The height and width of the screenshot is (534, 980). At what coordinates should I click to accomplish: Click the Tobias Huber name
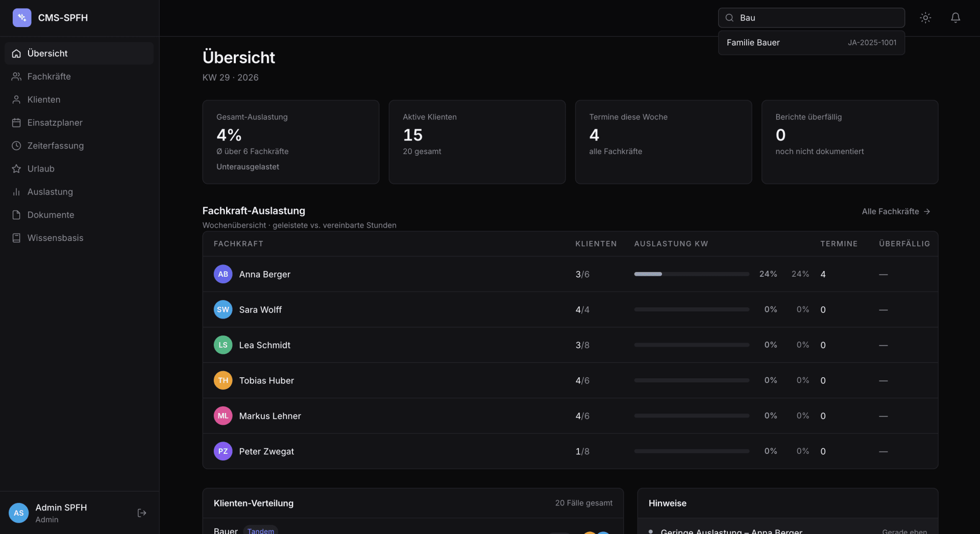[x=266, y=380]
